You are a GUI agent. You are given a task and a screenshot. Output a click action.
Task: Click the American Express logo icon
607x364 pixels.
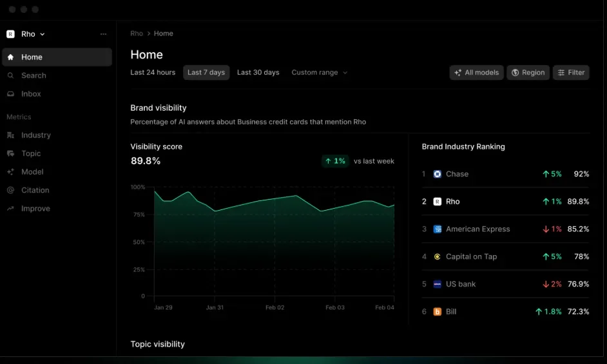[x=438, y=229]
